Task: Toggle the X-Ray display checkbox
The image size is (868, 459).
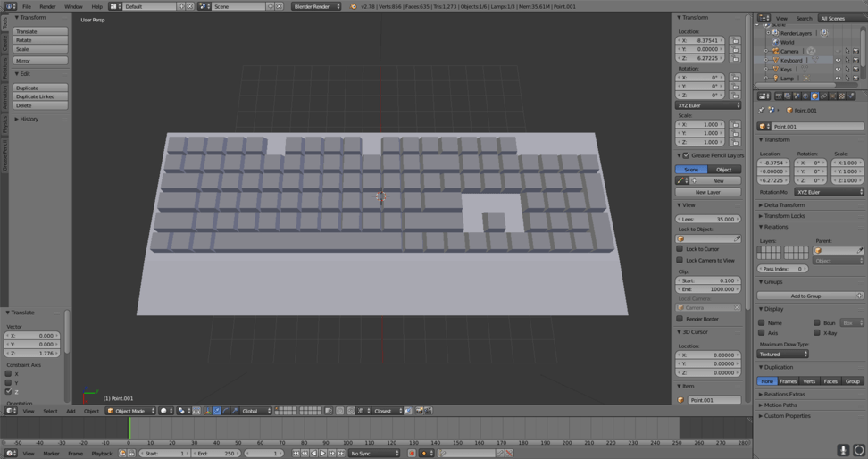Action: [x=817, y=333]
